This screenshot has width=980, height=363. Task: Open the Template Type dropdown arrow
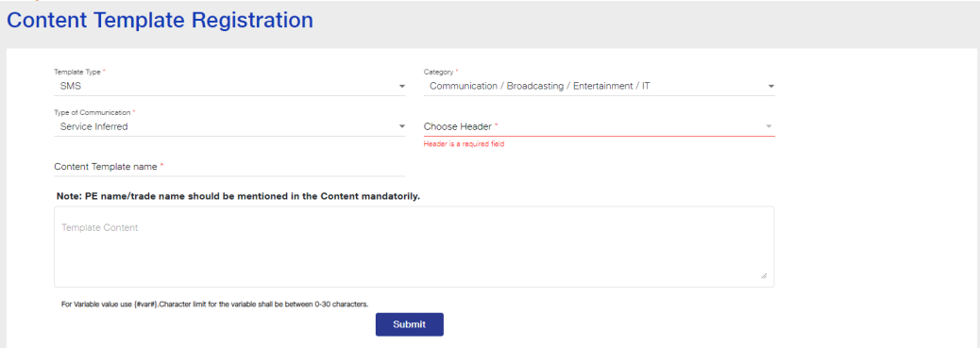tap(402, 87)
